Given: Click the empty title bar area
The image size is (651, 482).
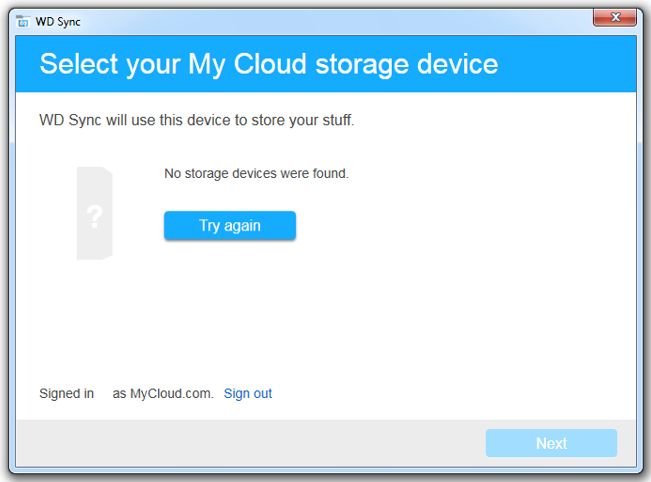Looking at the screenshot, I should (x=332, y=22).
